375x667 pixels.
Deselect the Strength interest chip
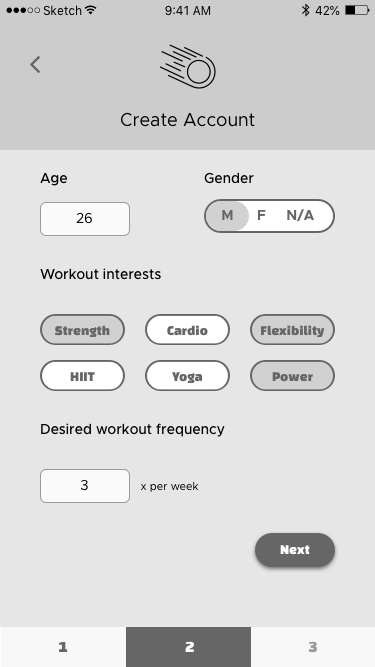click(x=82, y=330)
